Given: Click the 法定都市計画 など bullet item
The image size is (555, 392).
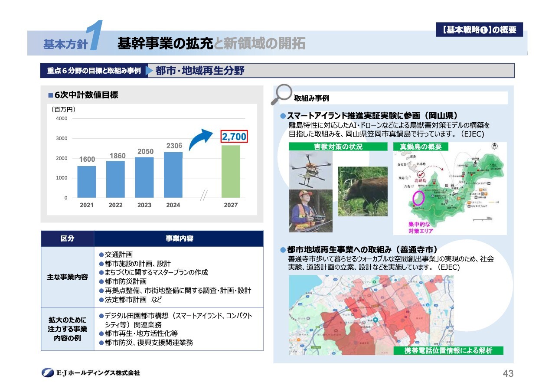Looking at the screenshot, I should (131, 300).
